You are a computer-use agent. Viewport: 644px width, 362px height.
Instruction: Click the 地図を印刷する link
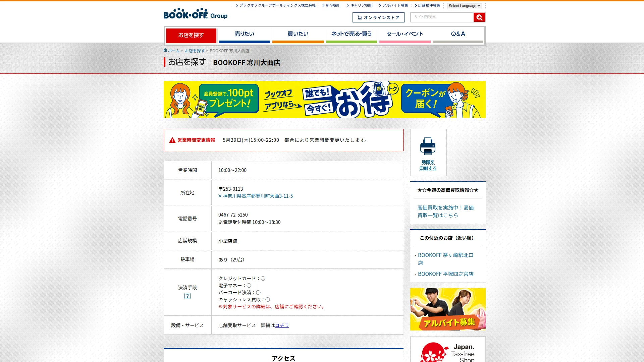pyautogui.click(x=428, y=165)
